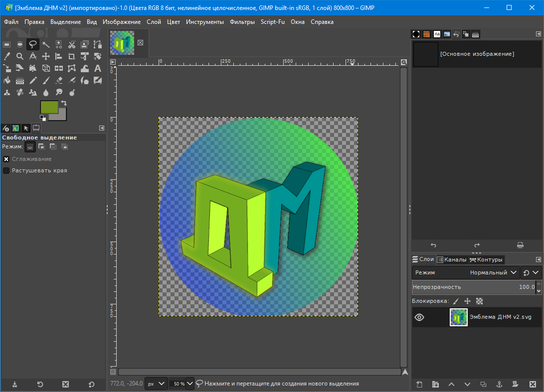Select the Gradient tool
Viewport: 544px width, 392px height.
coord(20,81)
